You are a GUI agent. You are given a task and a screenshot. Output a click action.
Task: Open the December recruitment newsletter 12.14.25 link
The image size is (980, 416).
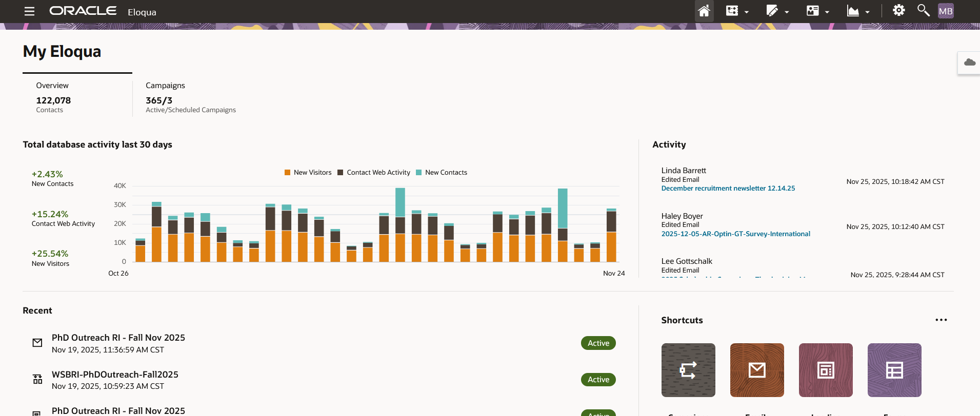coord(728,189)
